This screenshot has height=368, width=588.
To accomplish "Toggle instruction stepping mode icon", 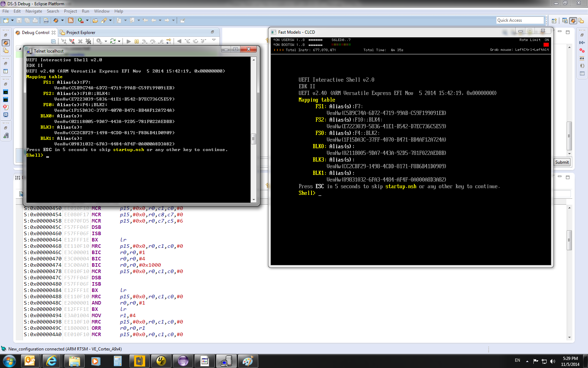I will 169,41.
